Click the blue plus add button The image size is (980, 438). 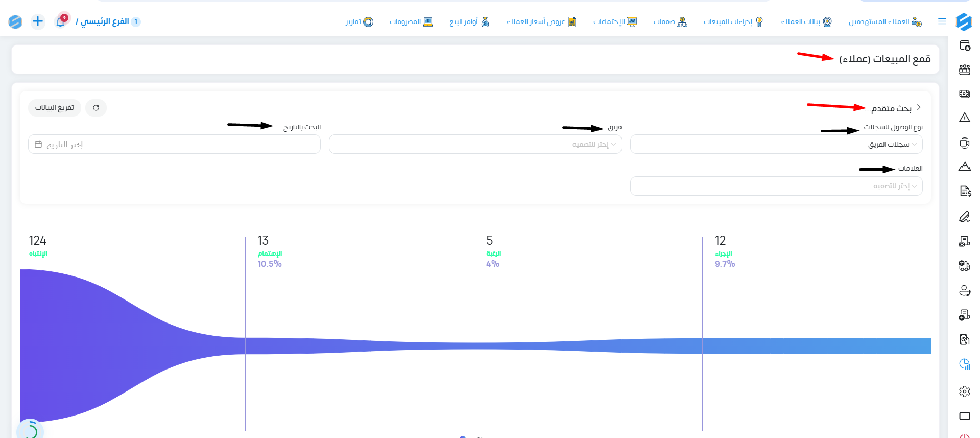[x=38, y=21]
